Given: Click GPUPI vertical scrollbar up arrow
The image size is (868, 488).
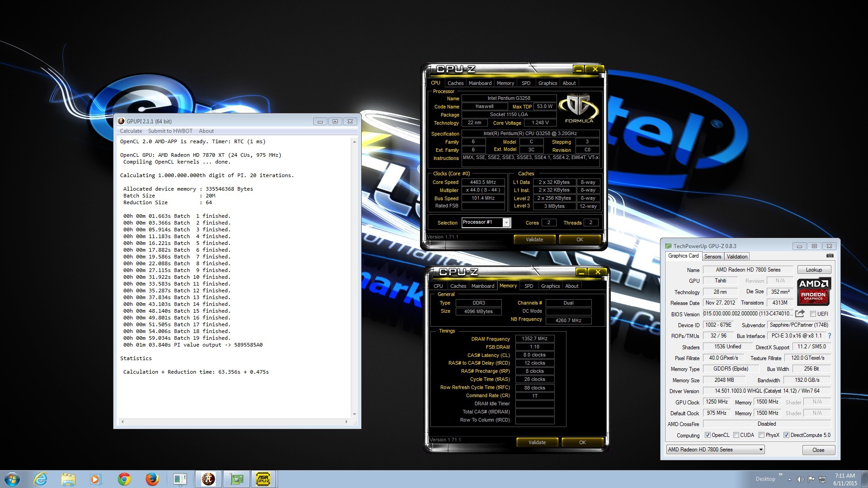Looking at the screenshot, I should click(x=354, y=142).
